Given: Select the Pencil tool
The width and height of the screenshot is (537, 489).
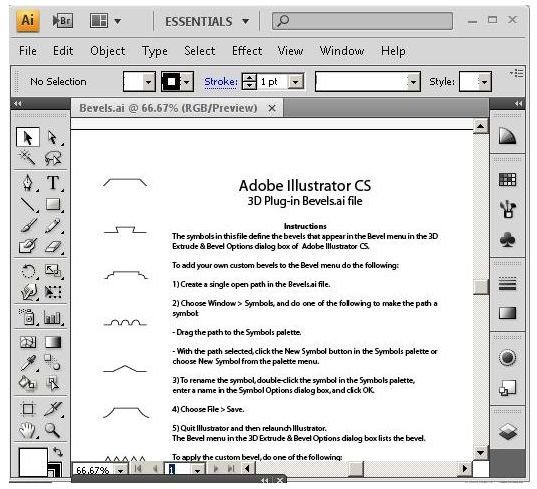Looking at the screenshot, I should point(53,225).
